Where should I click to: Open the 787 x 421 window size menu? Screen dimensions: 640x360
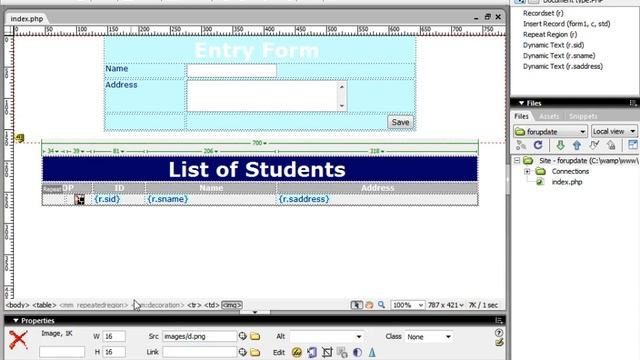coord(446,305)
